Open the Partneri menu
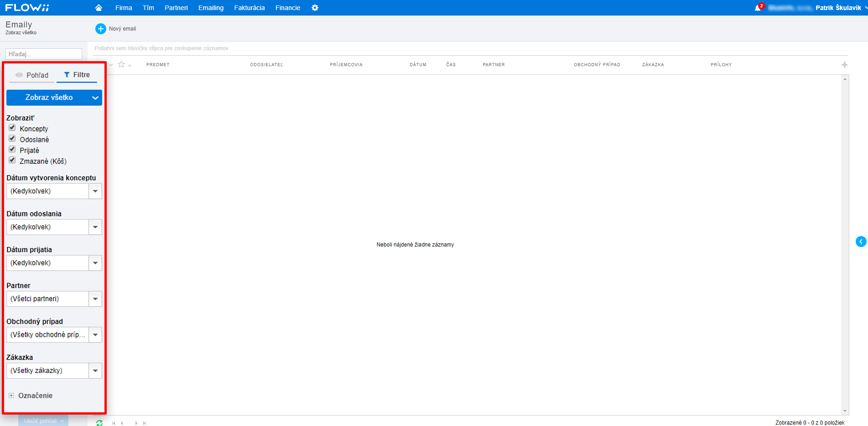This screenshot has height=426, width=868. coord(176,8)
